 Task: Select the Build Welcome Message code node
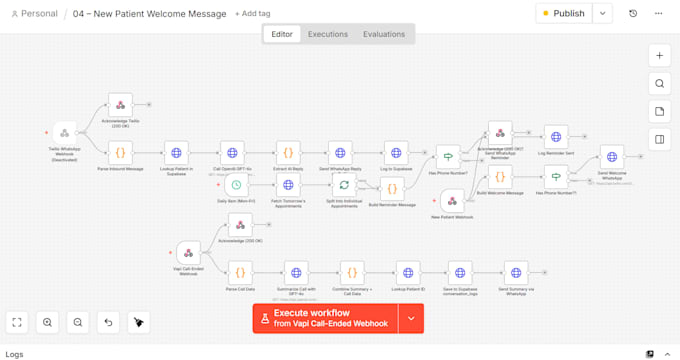(500, 177)
